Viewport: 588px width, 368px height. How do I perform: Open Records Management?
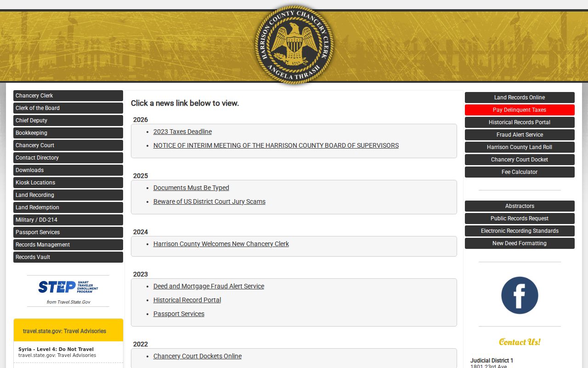point(68,245)
